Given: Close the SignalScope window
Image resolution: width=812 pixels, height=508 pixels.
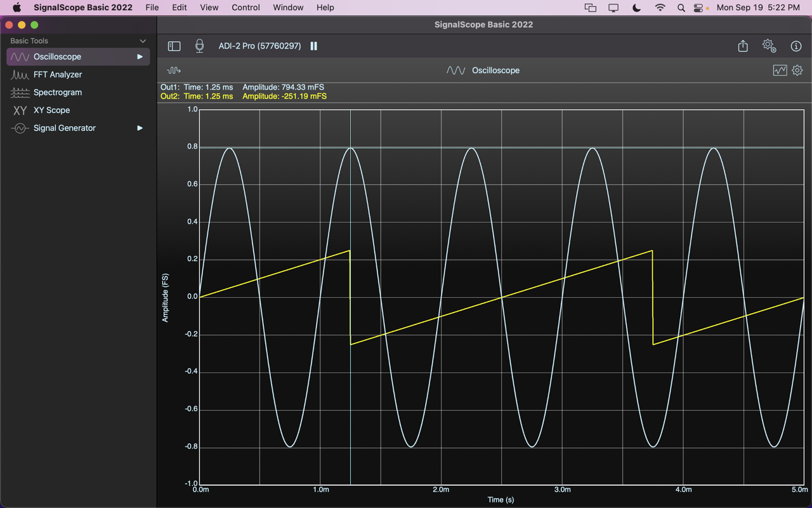Looking at the screenshot, I should (9, 25).
